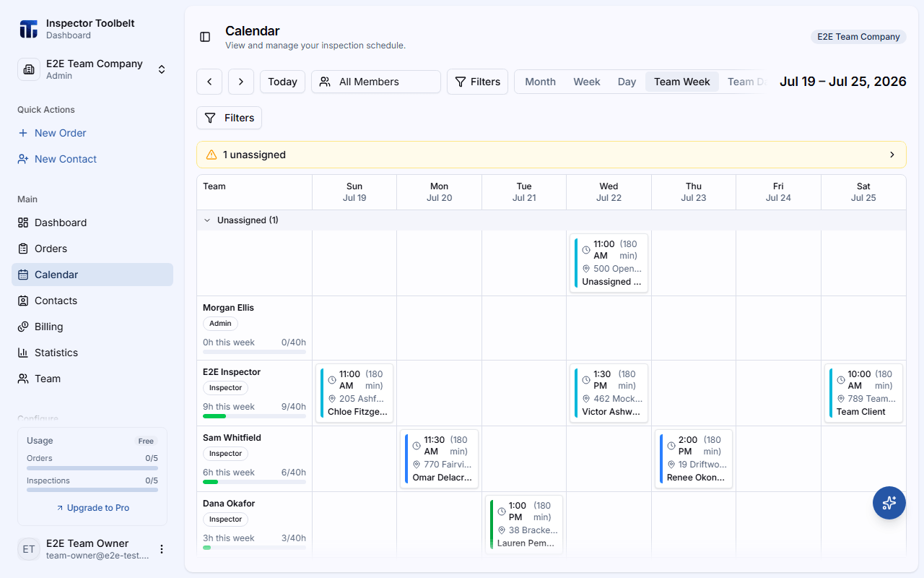The image size is (924, 578).
Task: Open Team in the sidebar
Action: point(92,379)
